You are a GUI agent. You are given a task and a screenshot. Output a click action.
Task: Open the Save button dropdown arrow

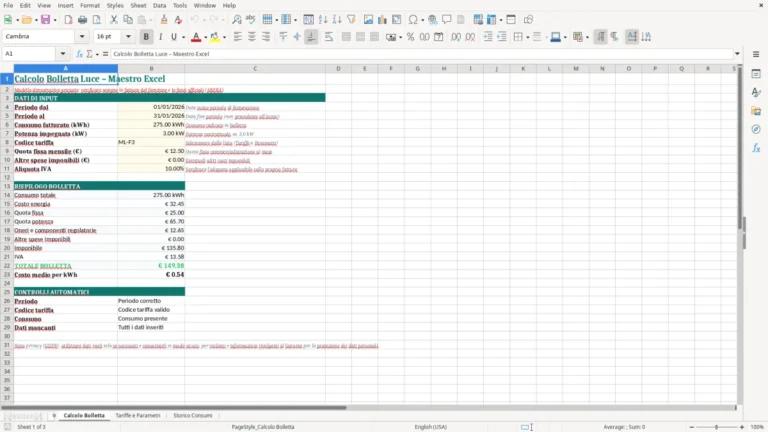point(55,20)
